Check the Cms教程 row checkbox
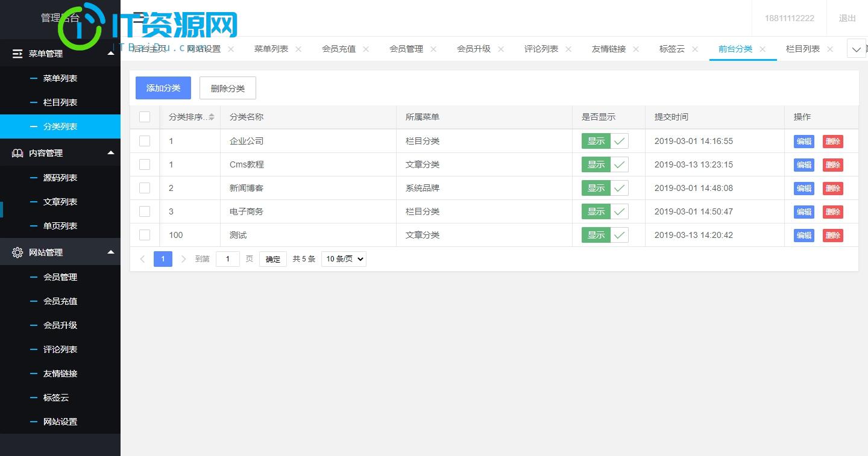This screenshot has width=868, height=456. [x=145, y=164]
